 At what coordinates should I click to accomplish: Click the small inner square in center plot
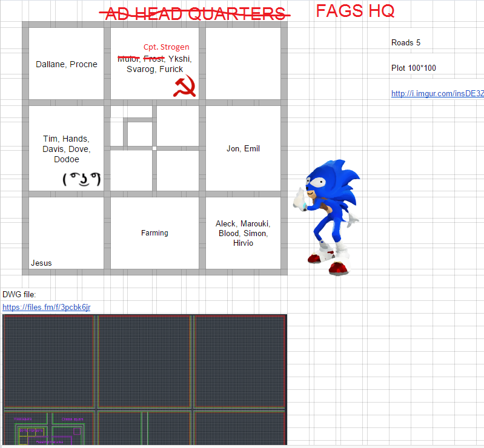[x=139, y=134]
